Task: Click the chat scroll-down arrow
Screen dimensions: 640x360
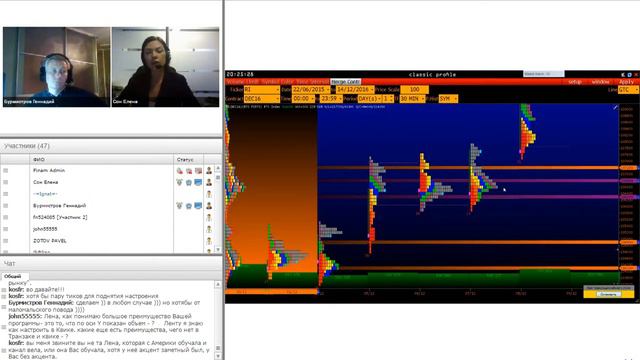Action: [218, 356]
